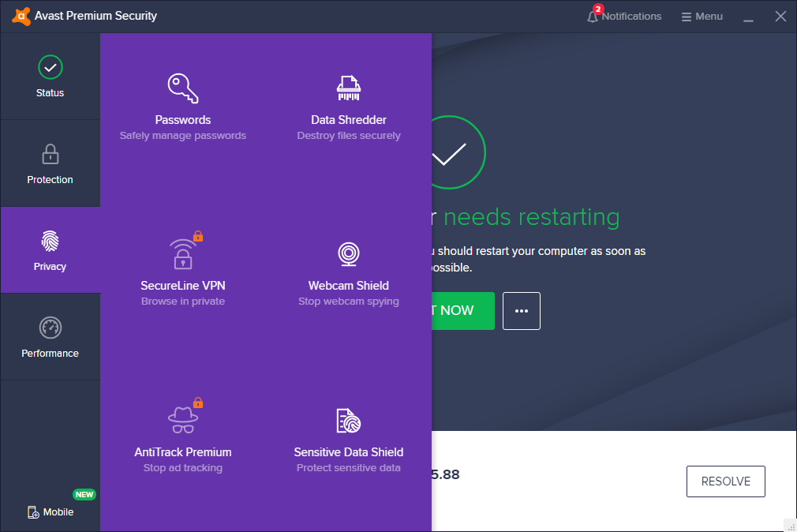Click the Performance gauge icon
797x532 pixels.
pos(51,328)
